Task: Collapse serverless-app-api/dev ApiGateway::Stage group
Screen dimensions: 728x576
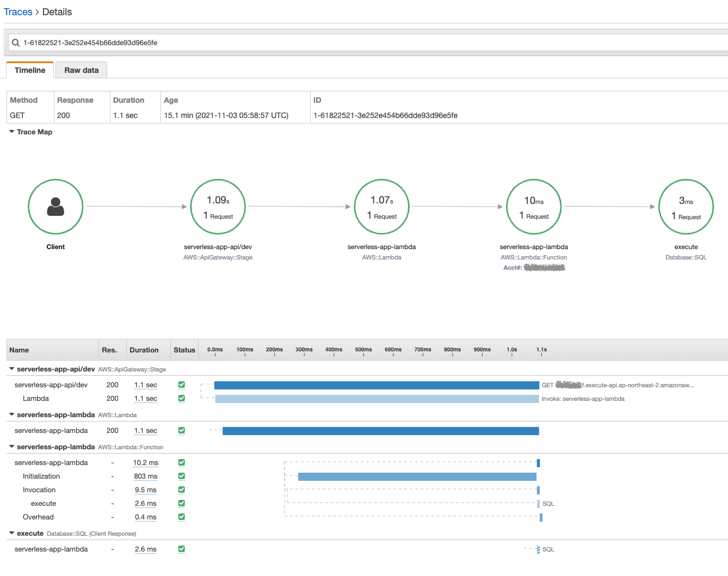Action: click(x=12, y=369)
